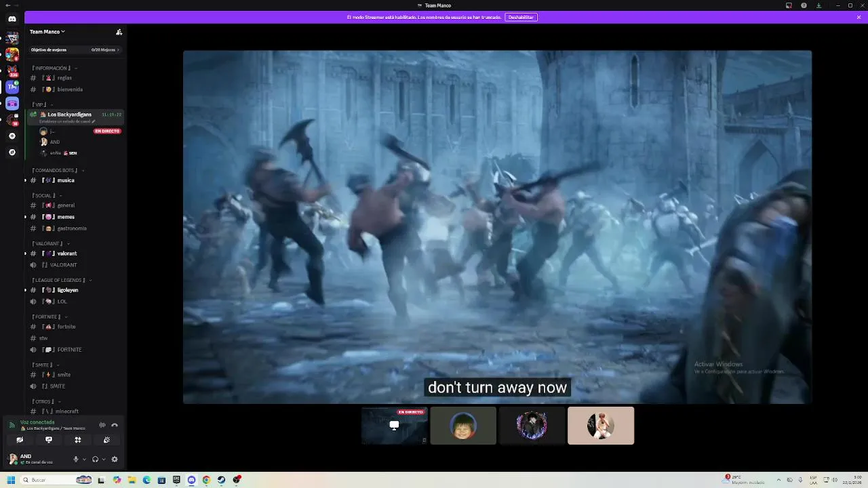Deafen using the headphones icon

[95, 459]
